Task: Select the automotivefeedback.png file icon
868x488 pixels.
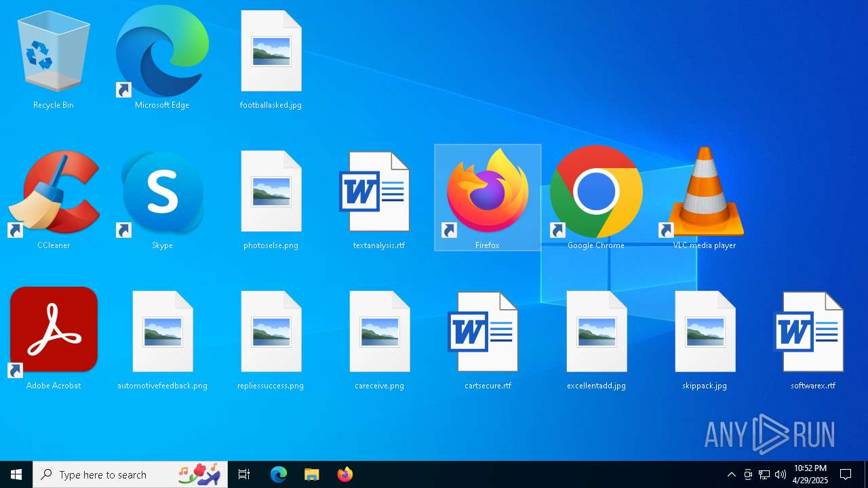Action: 162,340
